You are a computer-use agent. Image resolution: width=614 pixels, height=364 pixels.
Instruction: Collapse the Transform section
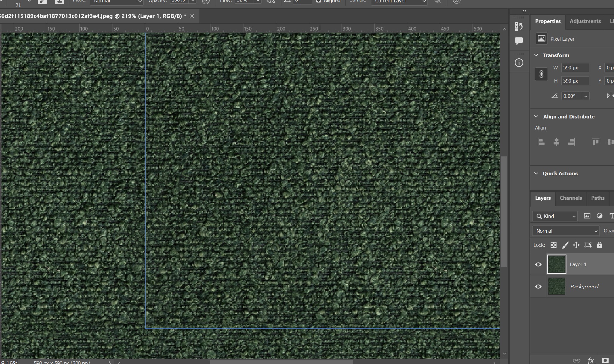point(536,55)
